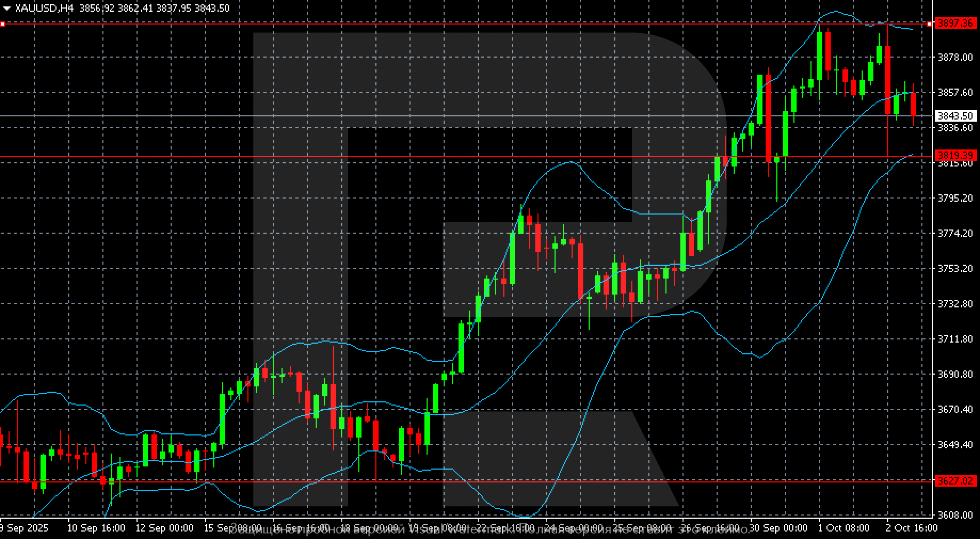The width and height of the screenshot is (980, 539).
Task: Click the 3690.80 price scale value
Action: click(955, 374)
